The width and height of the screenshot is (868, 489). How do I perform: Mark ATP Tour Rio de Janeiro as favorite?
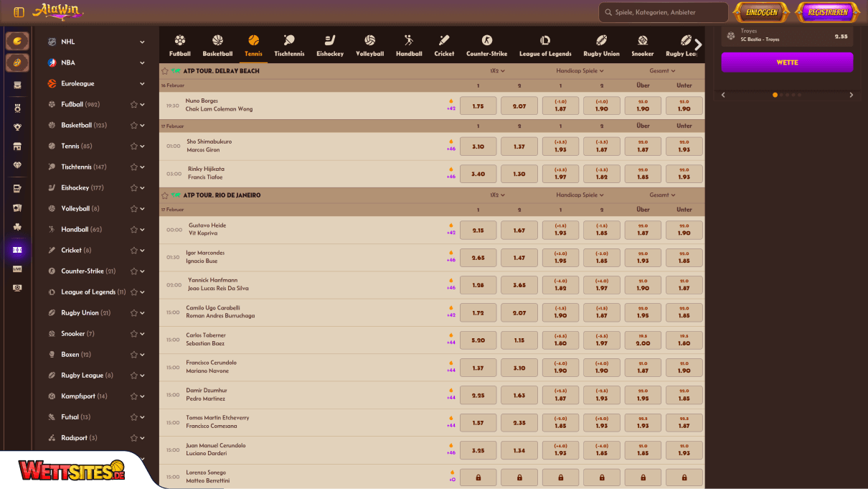coord(165,195)
